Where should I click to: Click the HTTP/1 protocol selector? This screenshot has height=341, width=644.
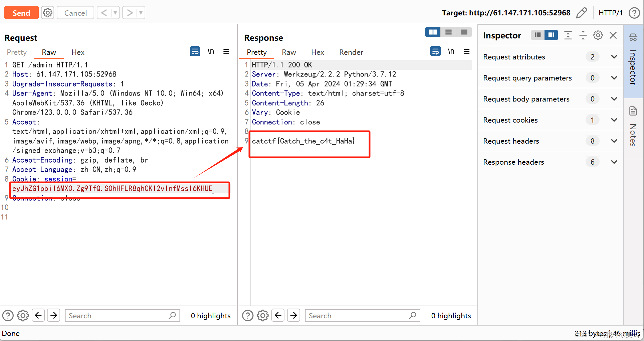(x=611, y=13)
